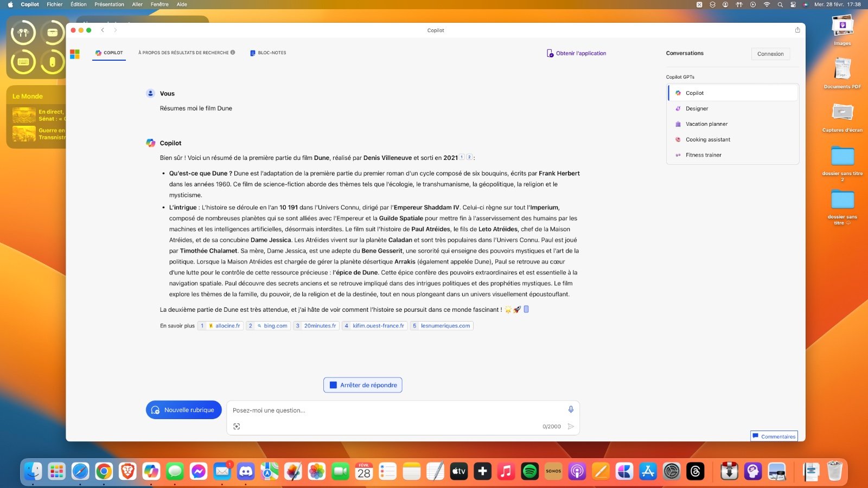Open the Fichier menu
The height and width of the screenshot is (488, 868).
coord(54,4)
